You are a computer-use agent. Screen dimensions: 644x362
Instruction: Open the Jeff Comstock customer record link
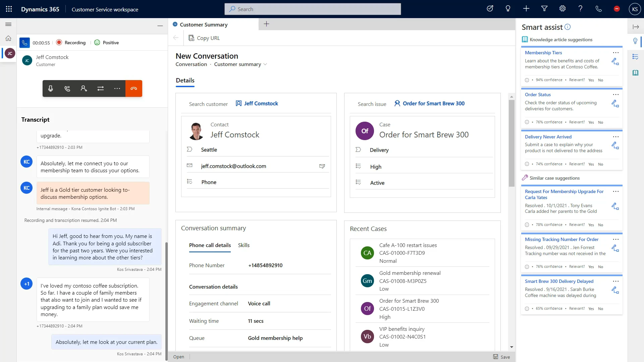[261, 104]
